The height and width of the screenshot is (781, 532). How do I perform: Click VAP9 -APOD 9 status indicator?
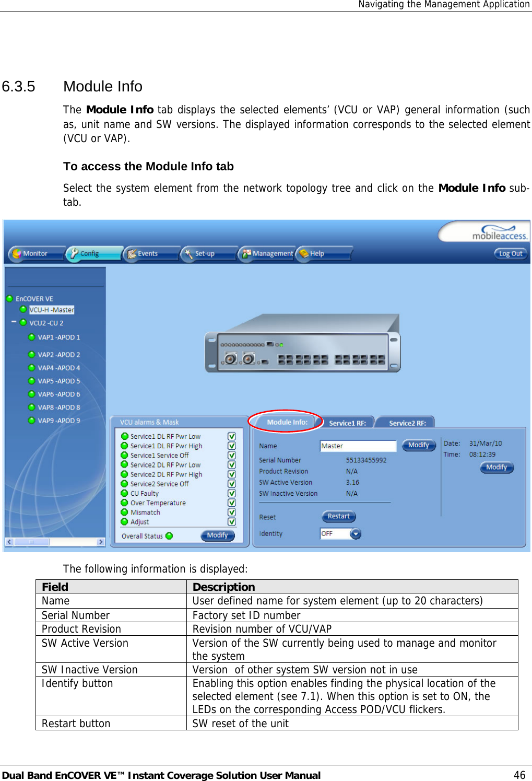click(32, 421)
